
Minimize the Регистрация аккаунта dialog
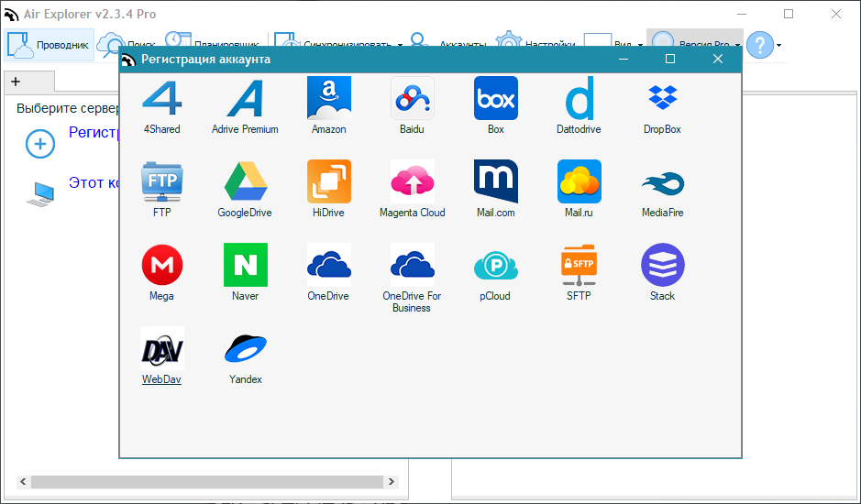pyautogui.click(x=624, y=59)
